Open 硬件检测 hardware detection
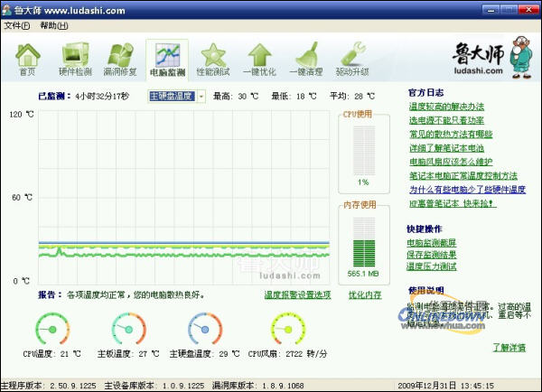The height and width of the screenshot is (392, 542). pos(75,57)
